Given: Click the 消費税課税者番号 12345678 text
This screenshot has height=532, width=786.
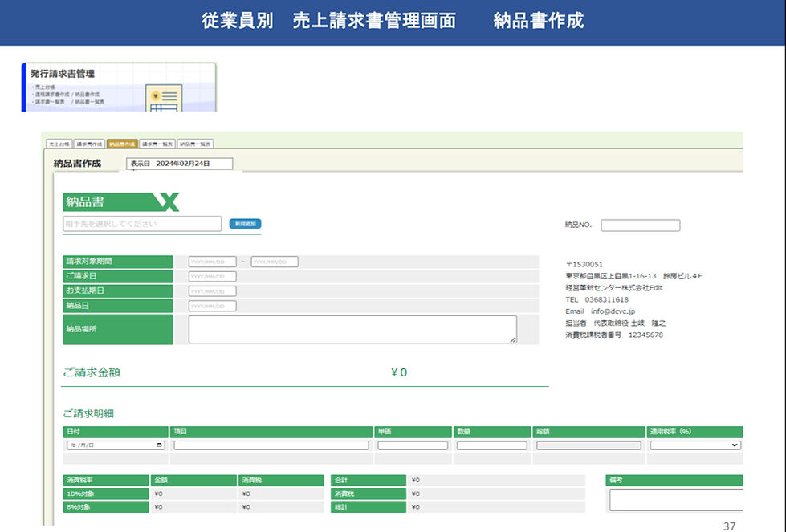Looking at the screenshot, I should tap(614, 335).
